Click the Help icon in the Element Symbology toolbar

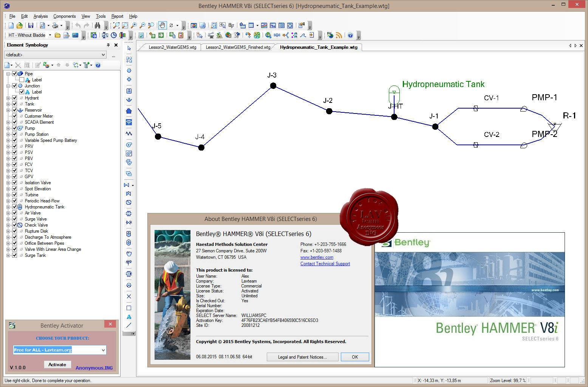pyautogui.click(x=98, y=65)
